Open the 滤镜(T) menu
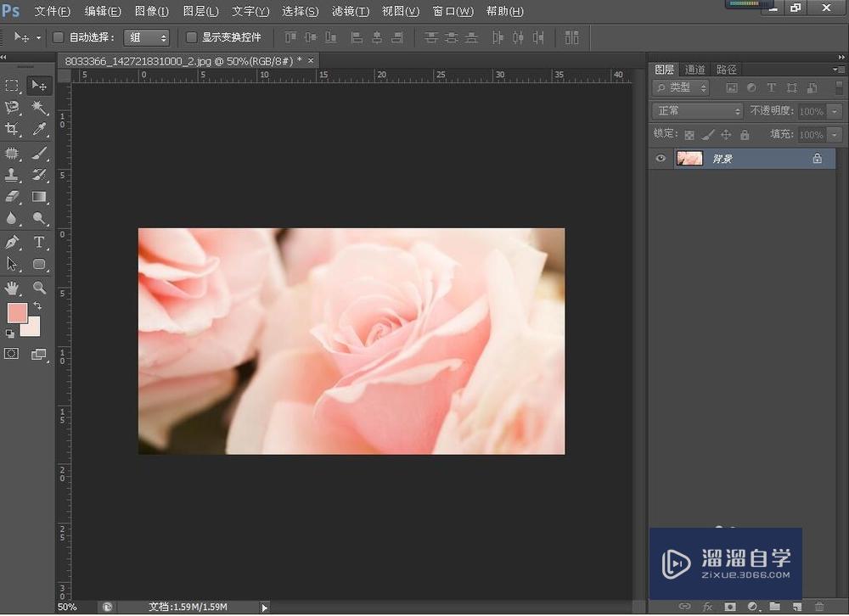 pos(350,11)
